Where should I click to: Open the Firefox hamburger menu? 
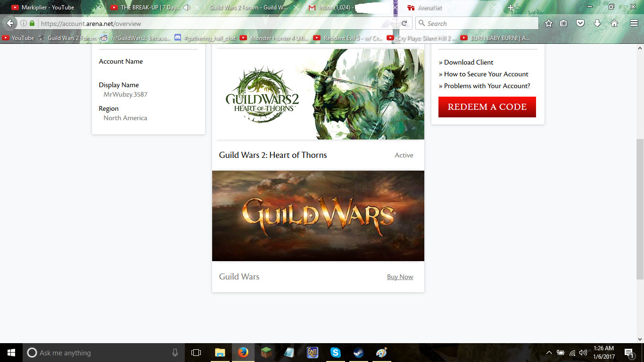tap(634, 24)
